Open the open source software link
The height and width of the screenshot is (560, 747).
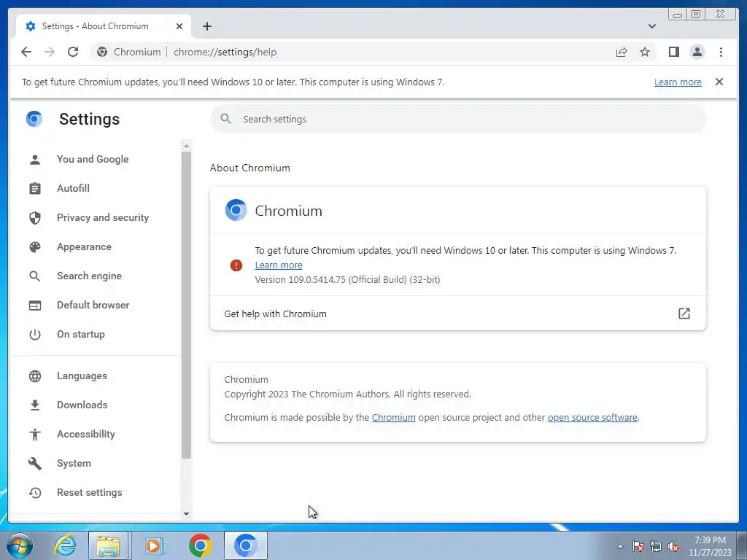[x=592, y=418]
